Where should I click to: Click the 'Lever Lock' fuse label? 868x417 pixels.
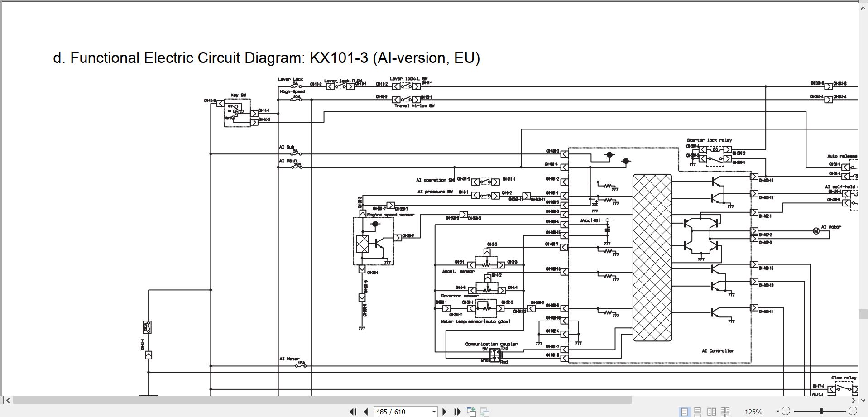click(x=290, y=79)
